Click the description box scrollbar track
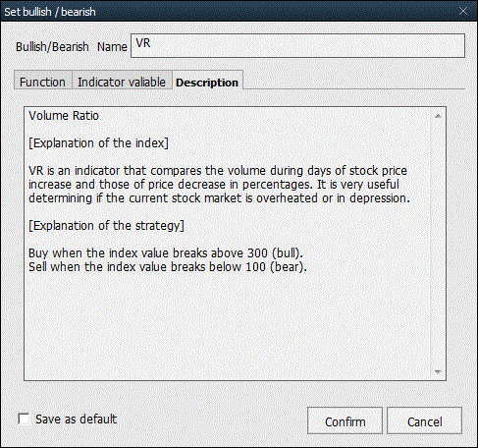This screenshot has width=478, height=448. (x=438, y=244)
